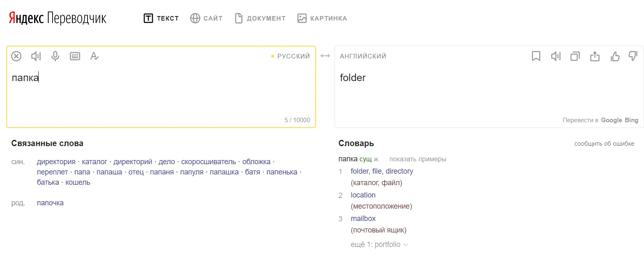Bookmark this translation
This screenshot has height=258, width=644.
point(536,56)
